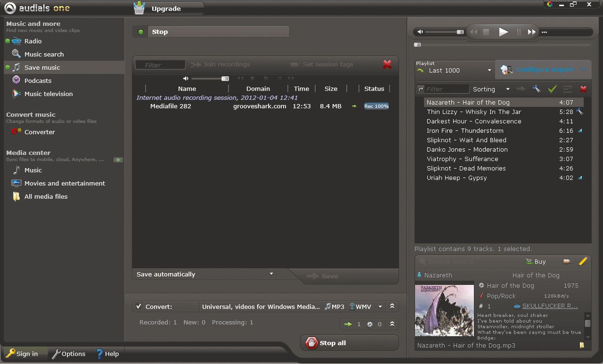Mute the player speaker icon
603x364 pixels.
click(x=421, y=32)
